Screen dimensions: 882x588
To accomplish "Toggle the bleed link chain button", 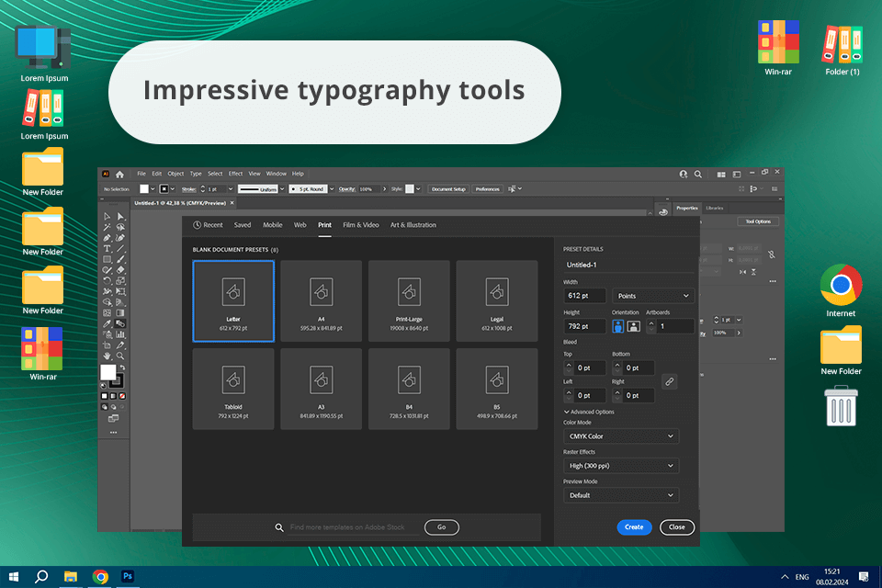I will (x=670, y=381).
